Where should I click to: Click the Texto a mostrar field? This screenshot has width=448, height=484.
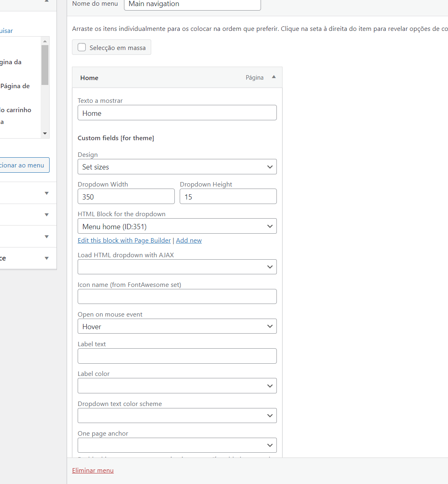pos(177,113)
